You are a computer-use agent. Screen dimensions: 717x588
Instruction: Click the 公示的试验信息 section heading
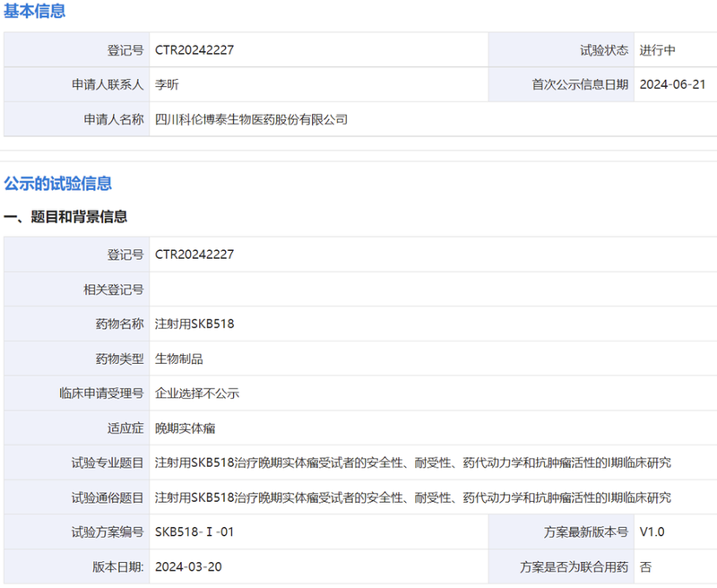58,184
